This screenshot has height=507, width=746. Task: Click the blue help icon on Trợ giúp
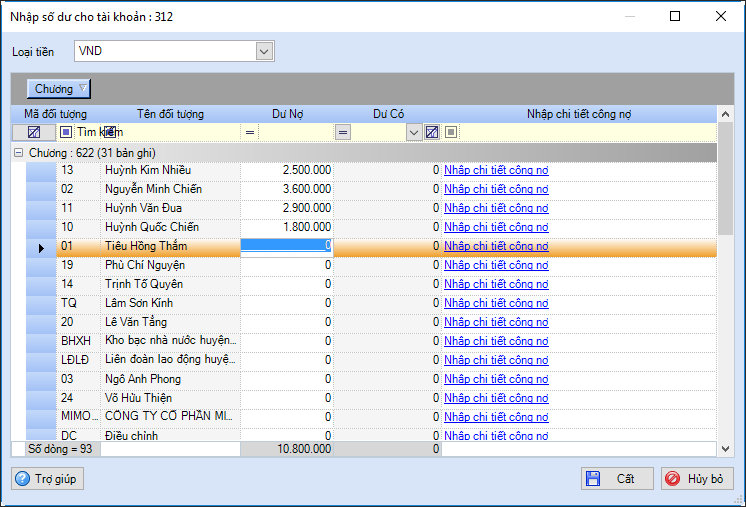(22, 478)
